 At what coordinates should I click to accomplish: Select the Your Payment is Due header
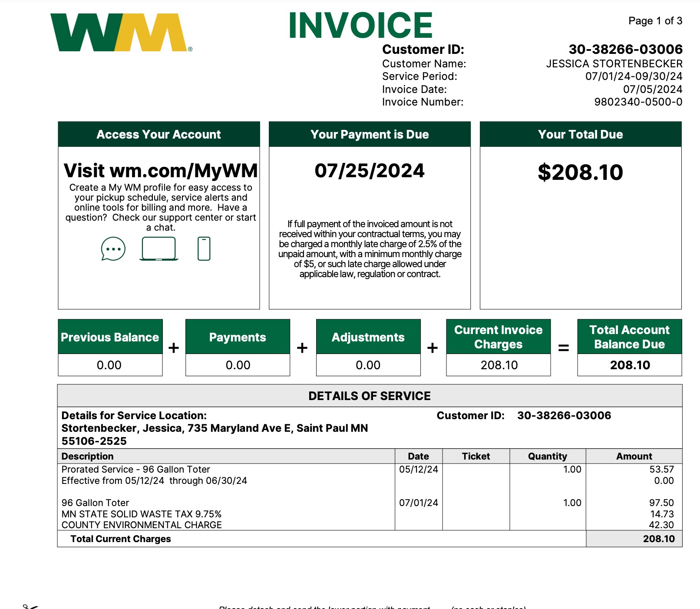pos(370,135)
